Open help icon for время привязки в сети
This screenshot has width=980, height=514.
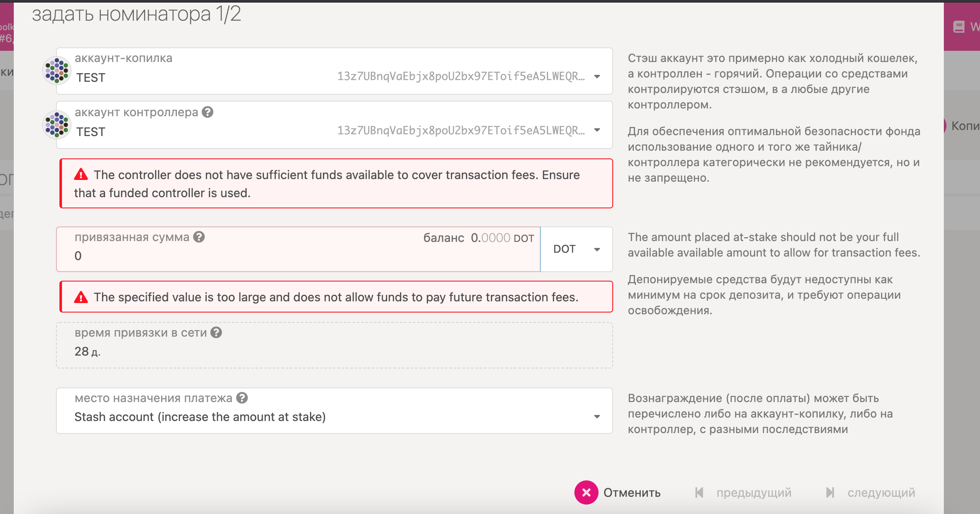click(x=216, y=332)
